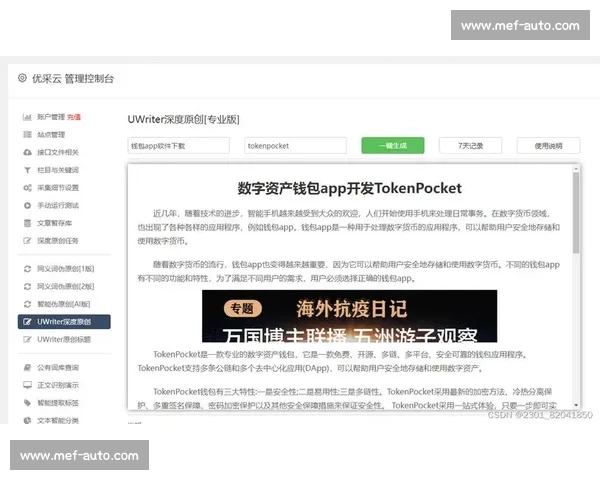Image resolution: width=600 pixels, height=480 pixels.
Task: Click the scrollbar up arrow in article preview
Action: [576, 168]
